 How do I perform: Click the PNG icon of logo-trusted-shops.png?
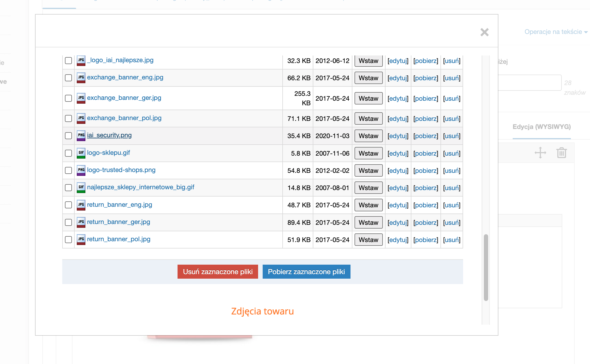click(x=81, y=170)
